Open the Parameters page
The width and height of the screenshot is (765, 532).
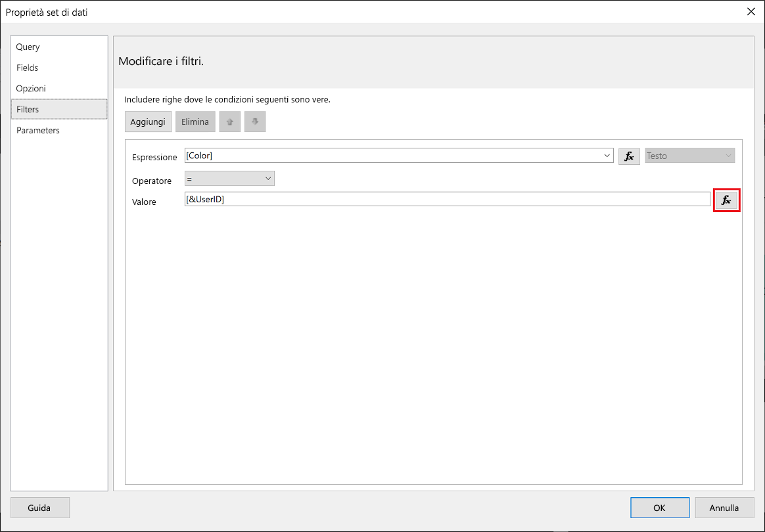click(37, 130)
